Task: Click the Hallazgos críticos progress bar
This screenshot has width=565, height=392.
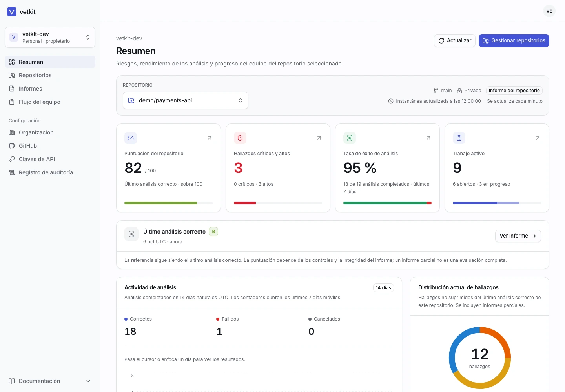Action: point(278,203)
